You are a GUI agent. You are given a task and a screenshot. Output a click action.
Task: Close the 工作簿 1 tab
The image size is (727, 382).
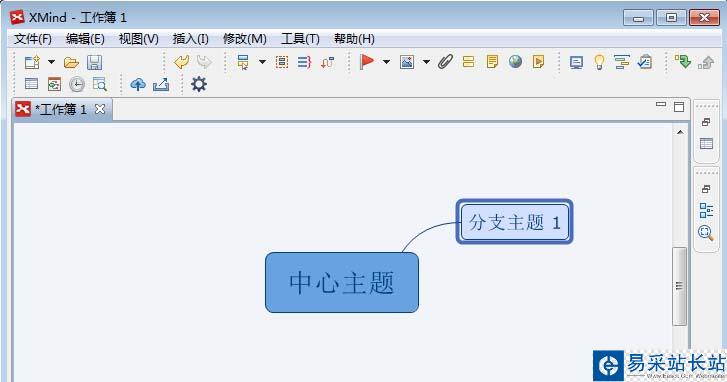click(100, 109)
